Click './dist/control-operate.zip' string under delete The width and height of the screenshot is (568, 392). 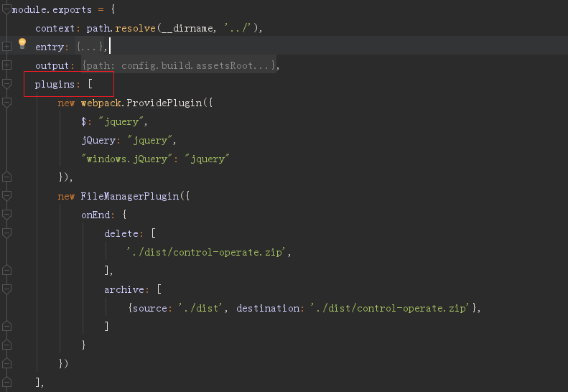[x=206, y=252]
